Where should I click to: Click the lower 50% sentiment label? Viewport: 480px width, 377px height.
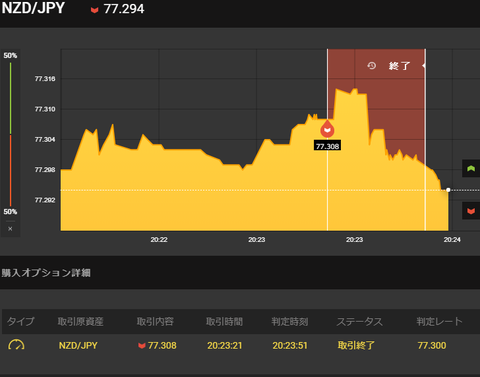click(x=10, y=212)
